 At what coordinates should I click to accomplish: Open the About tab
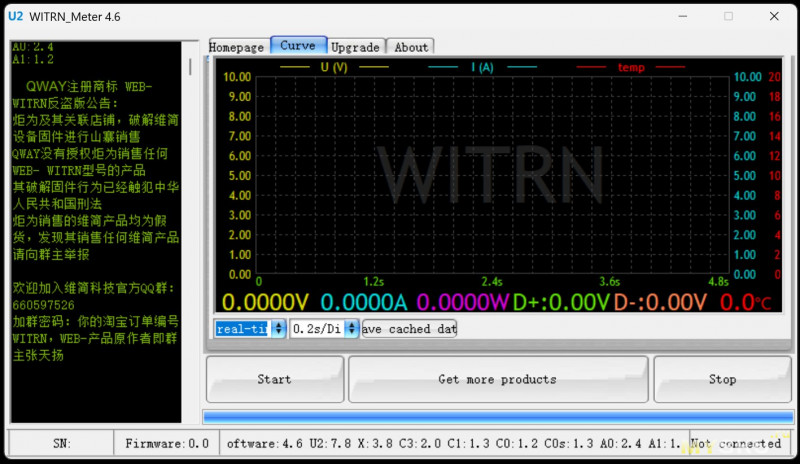(411, 47)
